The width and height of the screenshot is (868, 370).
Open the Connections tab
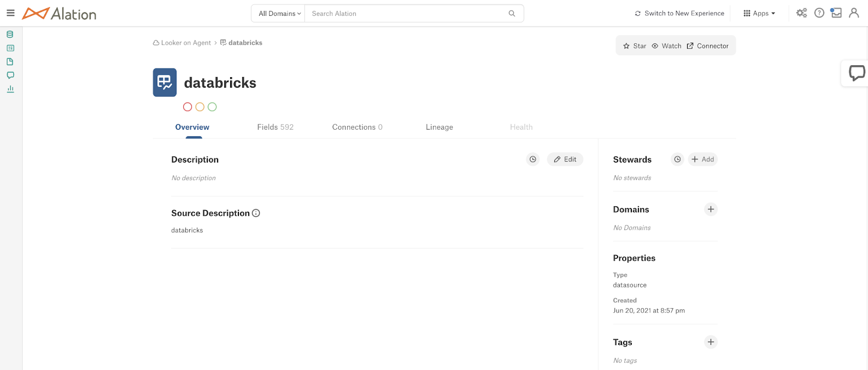357,127
